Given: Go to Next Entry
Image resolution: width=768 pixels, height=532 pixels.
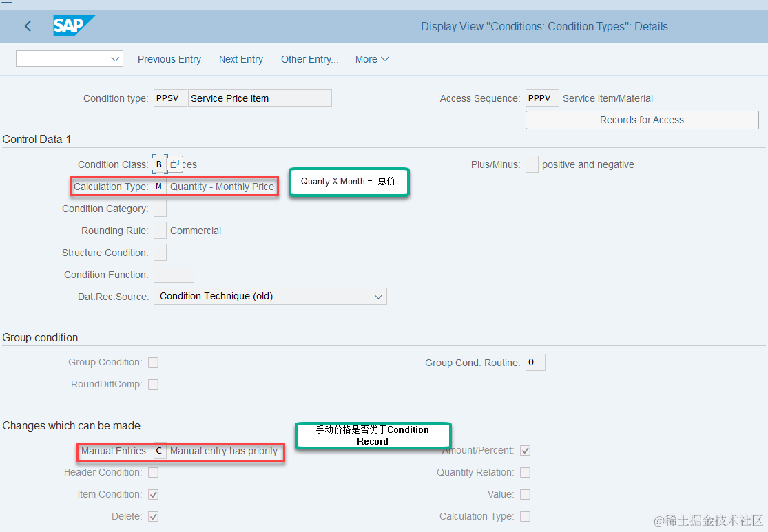Looking at the screenshot, I should click(x=240, y=59).
